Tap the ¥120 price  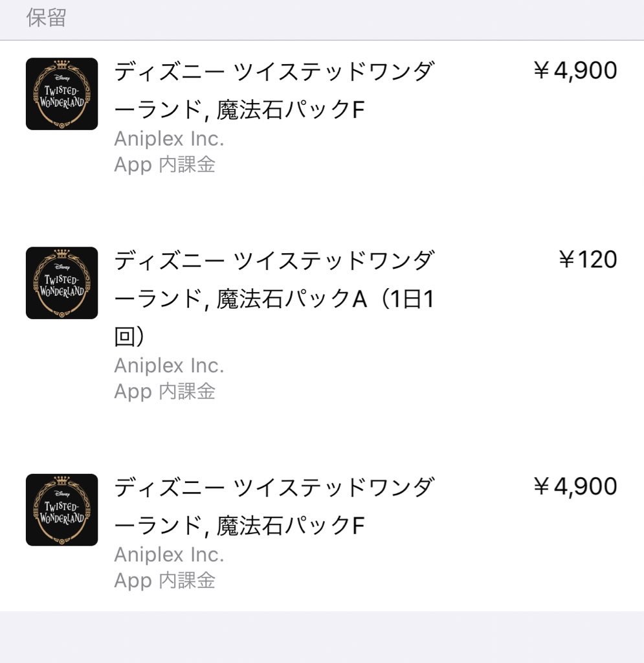(587, 260)
